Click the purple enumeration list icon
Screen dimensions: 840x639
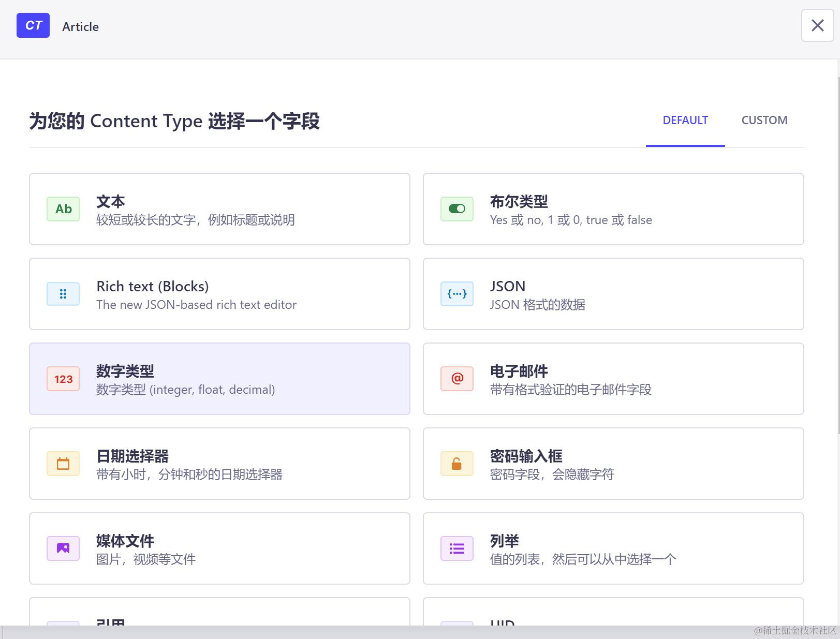point(457,548)
